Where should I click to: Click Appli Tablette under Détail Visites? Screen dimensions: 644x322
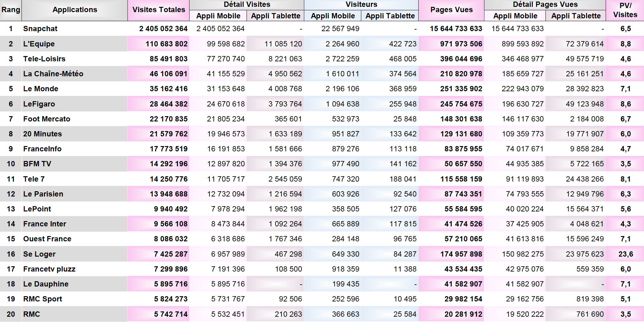click(x=276, y=16)
